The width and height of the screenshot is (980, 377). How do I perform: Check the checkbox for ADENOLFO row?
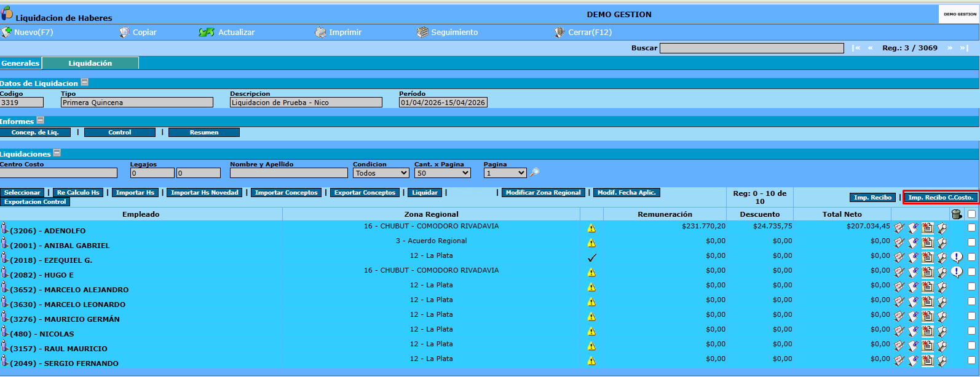point(971,228)
